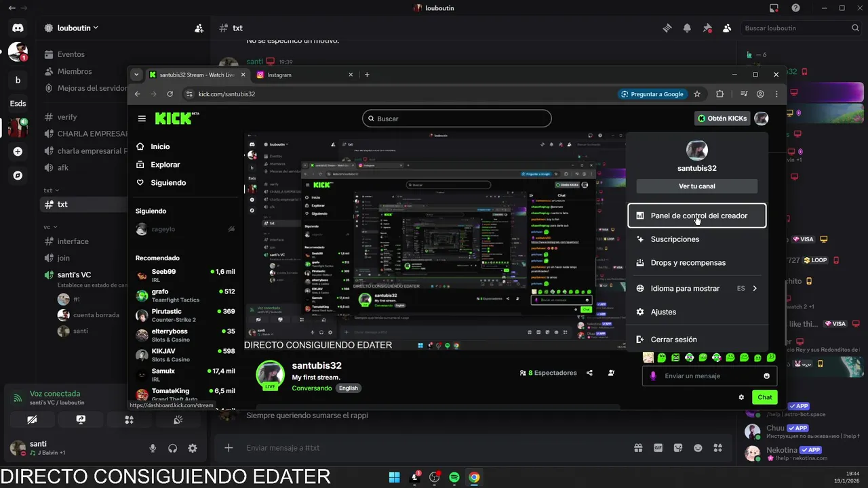Screen dimensions: 868x488
Task: Open Kick chat settings gear
Action: pyautogui.click(x=741, y=397)
